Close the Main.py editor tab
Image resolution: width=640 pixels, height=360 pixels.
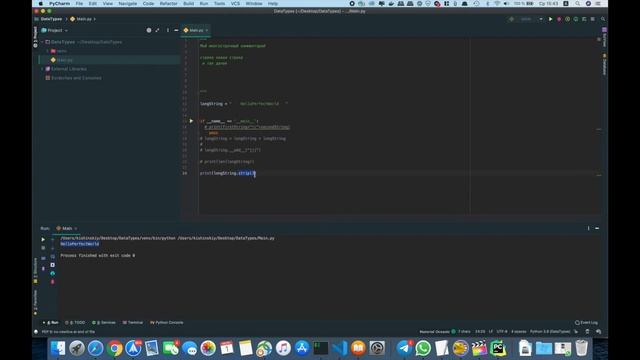[207, 30]
